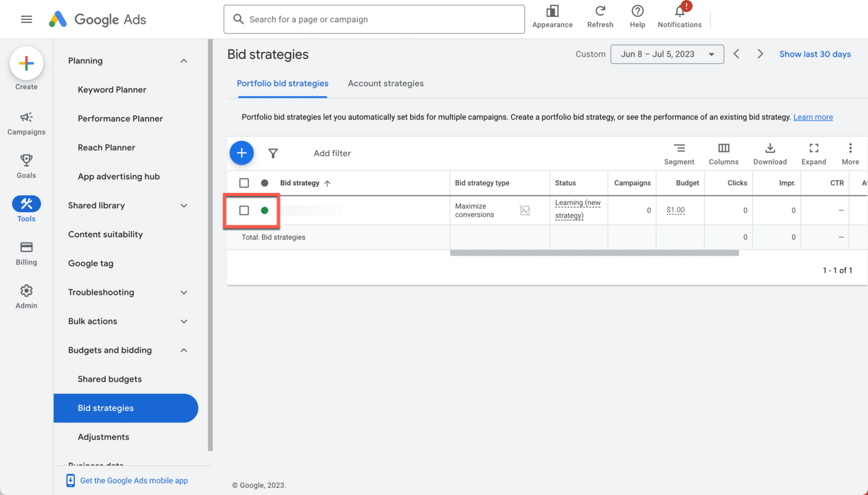The height and width of the screenshot is (495, 868).
Task: Switch to Portfolio bid strategies tab
Action: 283,84
